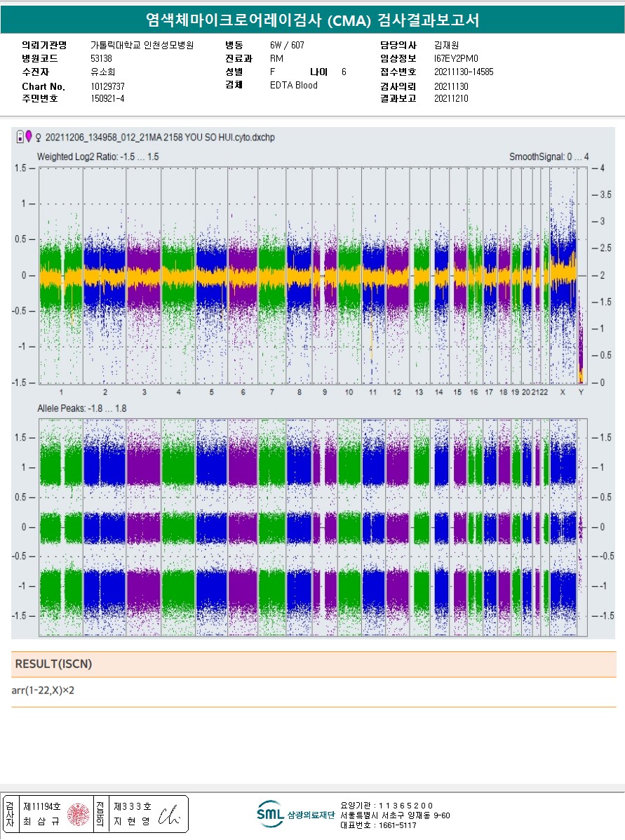Click the SmoothSignal 0…4 label
The image size is (625, 840).
(x=549, y=157)
